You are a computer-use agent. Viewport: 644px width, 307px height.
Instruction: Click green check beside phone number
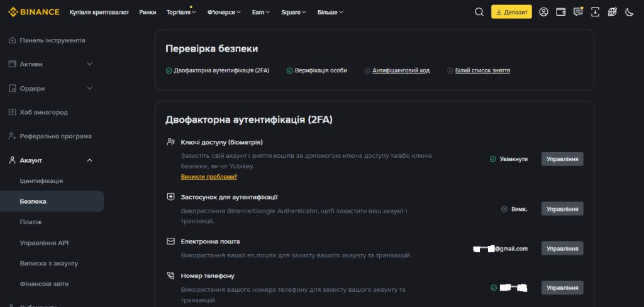(x=494, y=287)
